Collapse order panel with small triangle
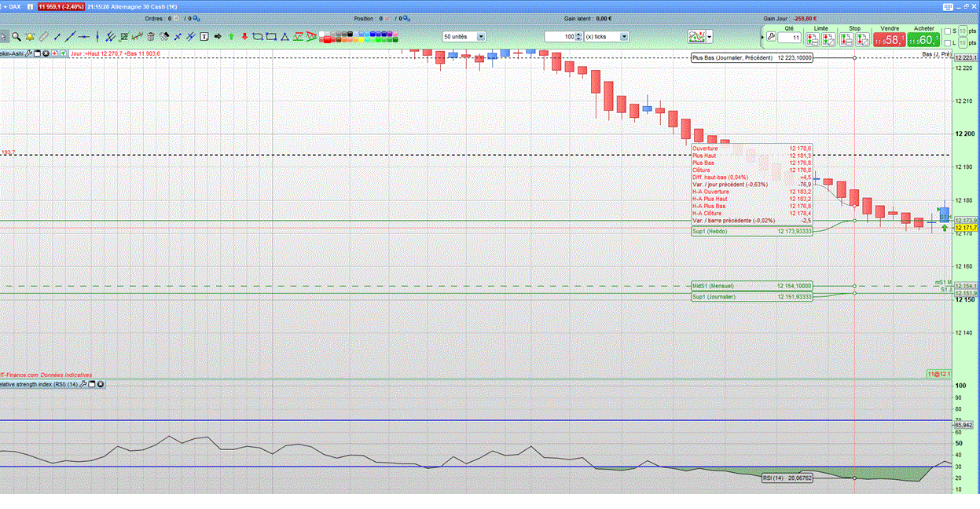The image size is (980, 509). [x=762, y=37]
